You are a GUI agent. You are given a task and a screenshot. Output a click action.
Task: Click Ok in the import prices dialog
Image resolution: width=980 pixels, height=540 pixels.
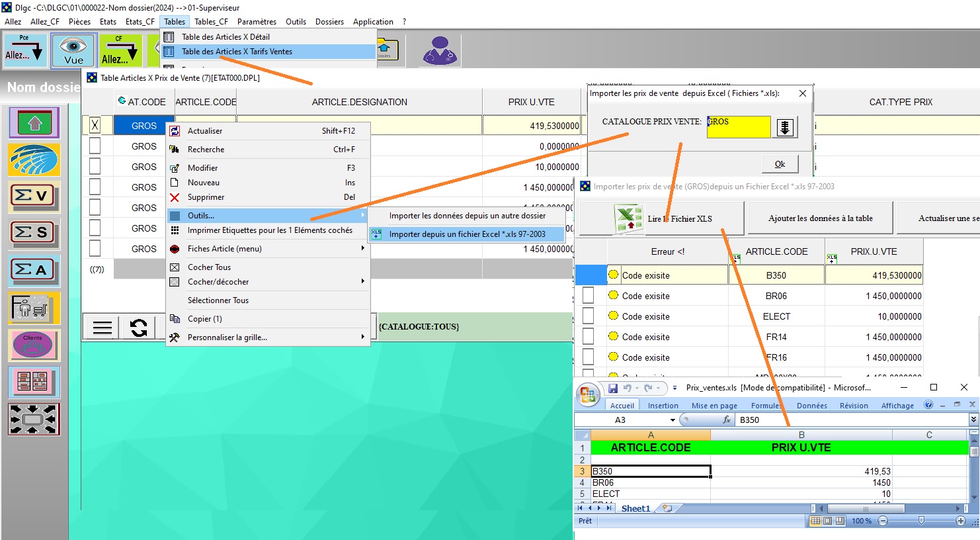tap(780, 163)
